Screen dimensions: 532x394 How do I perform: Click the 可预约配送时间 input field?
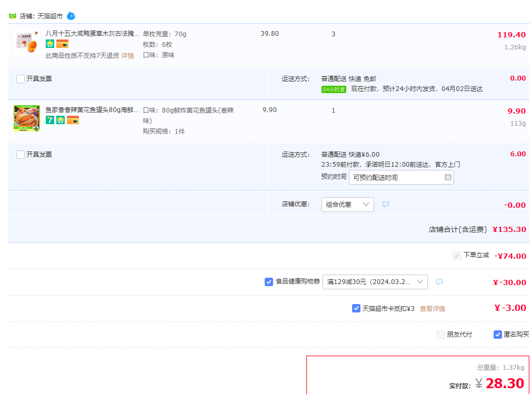tap(401, 177)
